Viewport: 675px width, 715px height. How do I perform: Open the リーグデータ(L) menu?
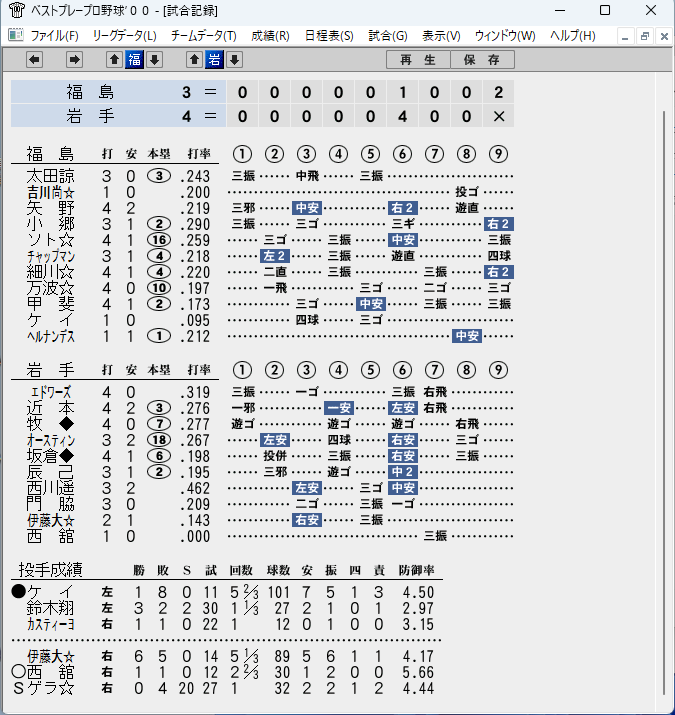125,36
